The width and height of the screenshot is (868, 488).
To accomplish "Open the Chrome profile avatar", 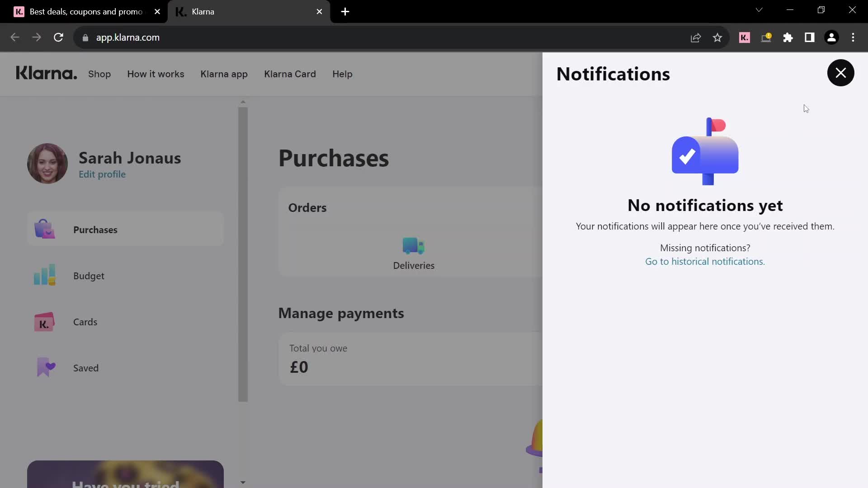I will 831,38.
